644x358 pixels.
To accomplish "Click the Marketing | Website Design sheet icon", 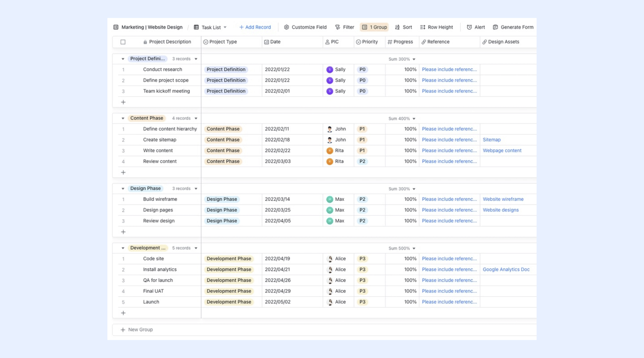I will click(116, 27).
